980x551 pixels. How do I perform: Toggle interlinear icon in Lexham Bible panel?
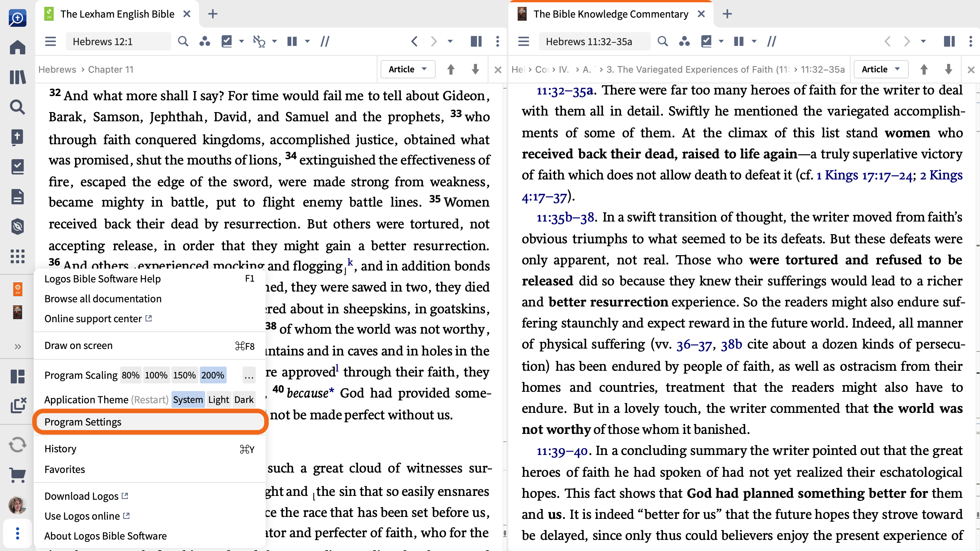(259, 41)
